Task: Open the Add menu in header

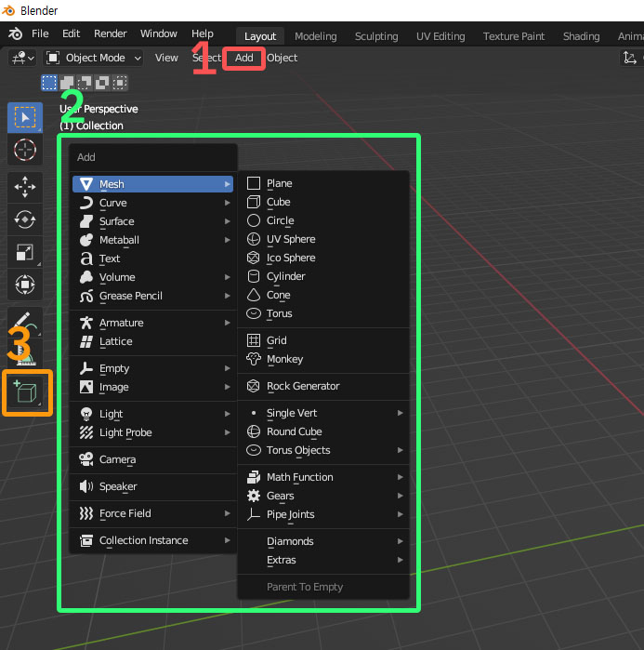Action: tap(243, 58)
